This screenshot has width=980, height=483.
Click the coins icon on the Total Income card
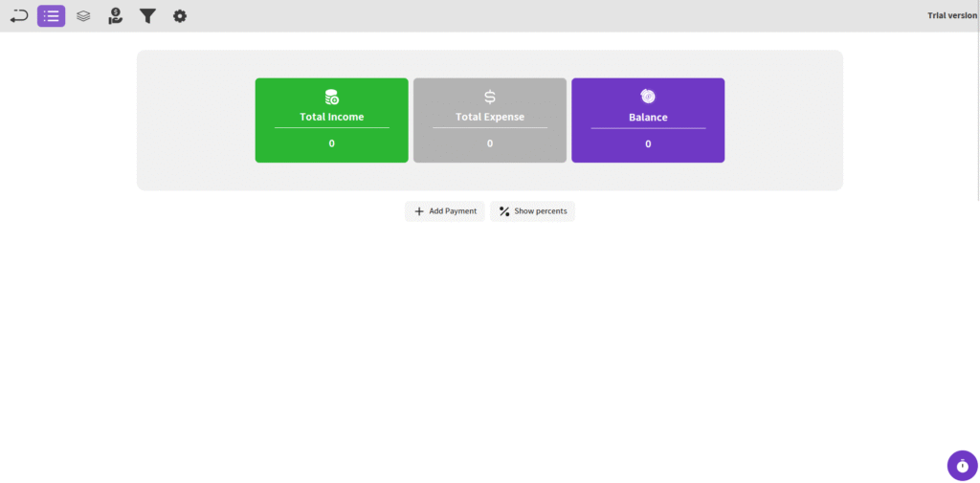click(331, 97)
